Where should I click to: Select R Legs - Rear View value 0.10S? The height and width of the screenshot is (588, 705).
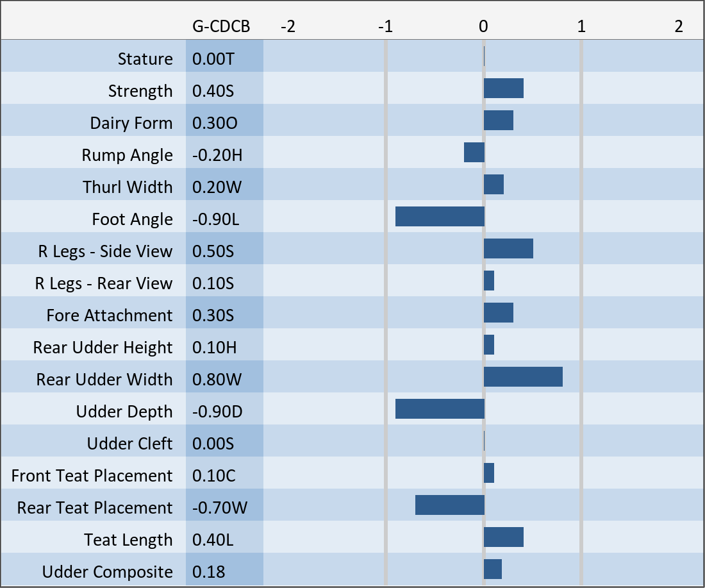[213, 283]
